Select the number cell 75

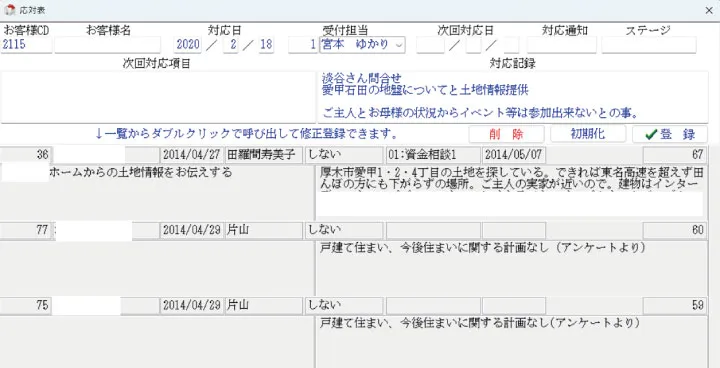(x=26, y=306)
